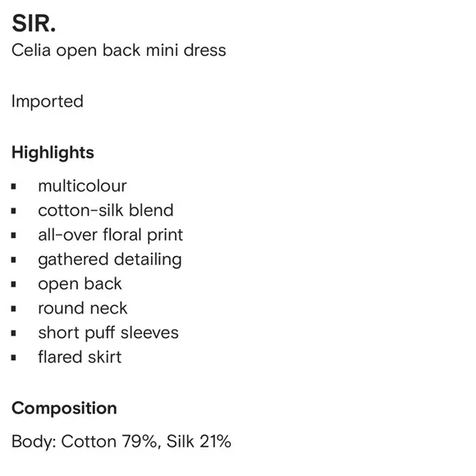Click the multicolour highlight item

82,185
